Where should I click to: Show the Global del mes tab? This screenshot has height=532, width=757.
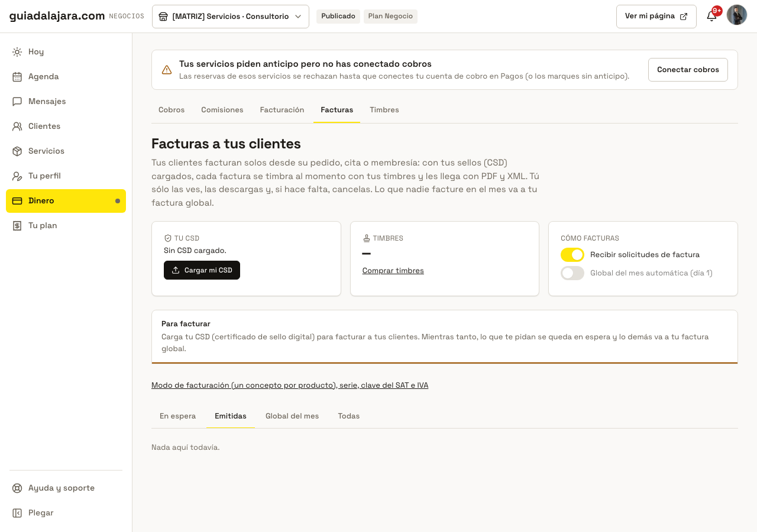(x=292, y=416)
